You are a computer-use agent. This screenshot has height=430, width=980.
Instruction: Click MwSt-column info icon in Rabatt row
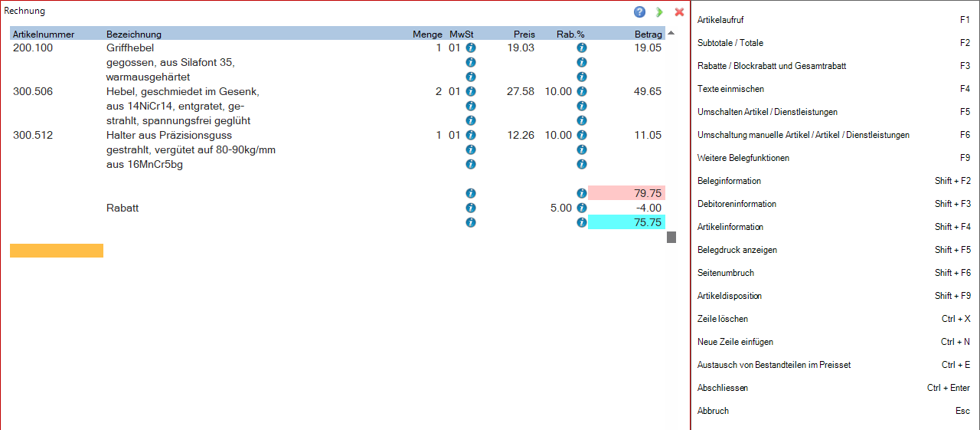471,208
